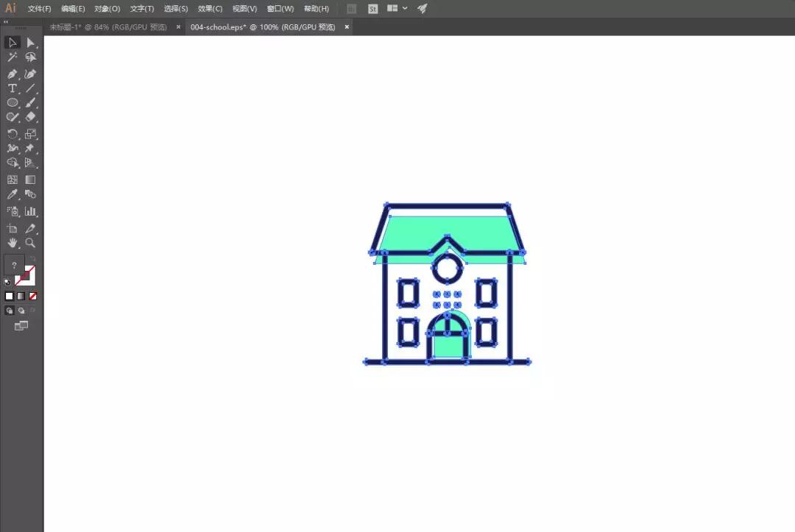The height and width of the screenshot is (532, 795).
Task: Select the Slice tool
Action: point(30,229)
